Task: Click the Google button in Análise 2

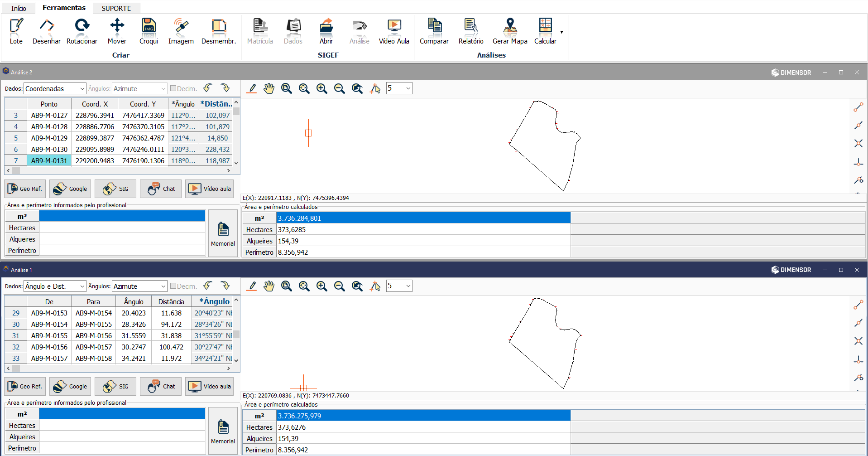Action: [70, 189]
